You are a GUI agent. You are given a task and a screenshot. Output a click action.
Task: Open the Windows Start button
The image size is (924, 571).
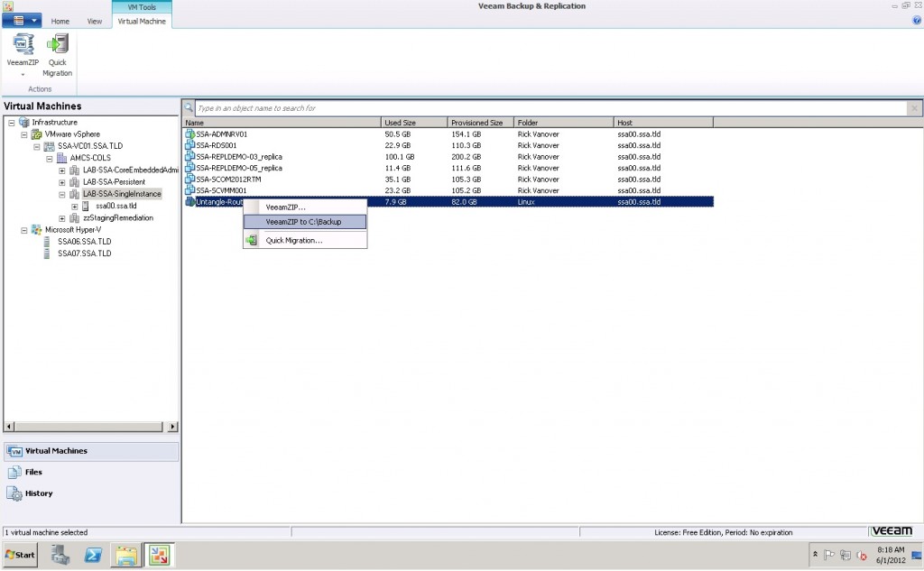tap(20, 555)
